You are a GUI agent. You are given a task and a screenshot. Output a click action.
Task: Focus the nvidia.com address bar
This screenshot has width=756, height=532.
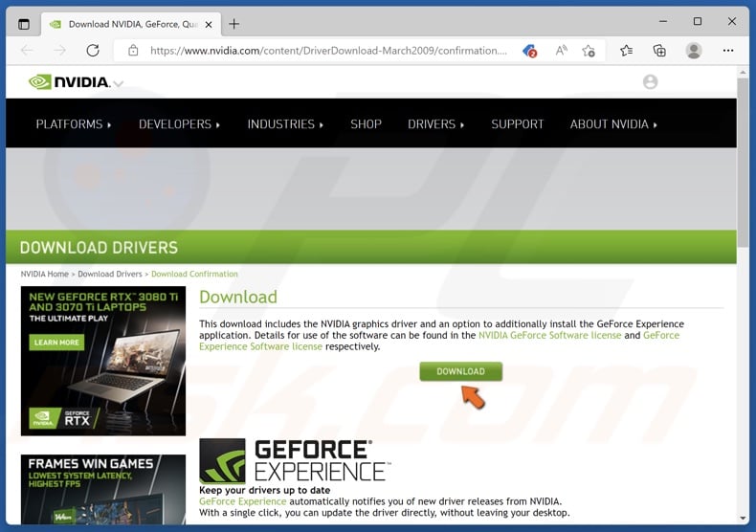click(328, 51)
